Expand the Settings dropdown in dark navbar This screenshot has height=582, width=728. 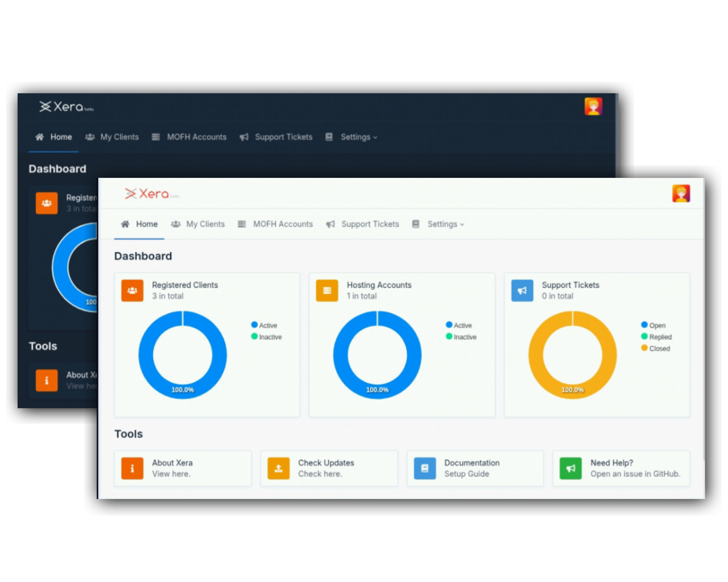358,137
